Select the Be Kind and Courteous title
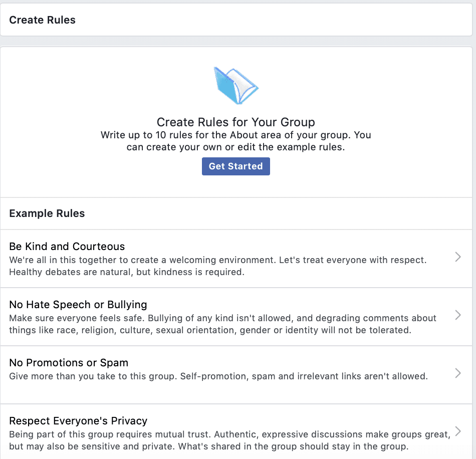Screen dimensions: 476x459 pyautogui.click(x=67, y=247)
